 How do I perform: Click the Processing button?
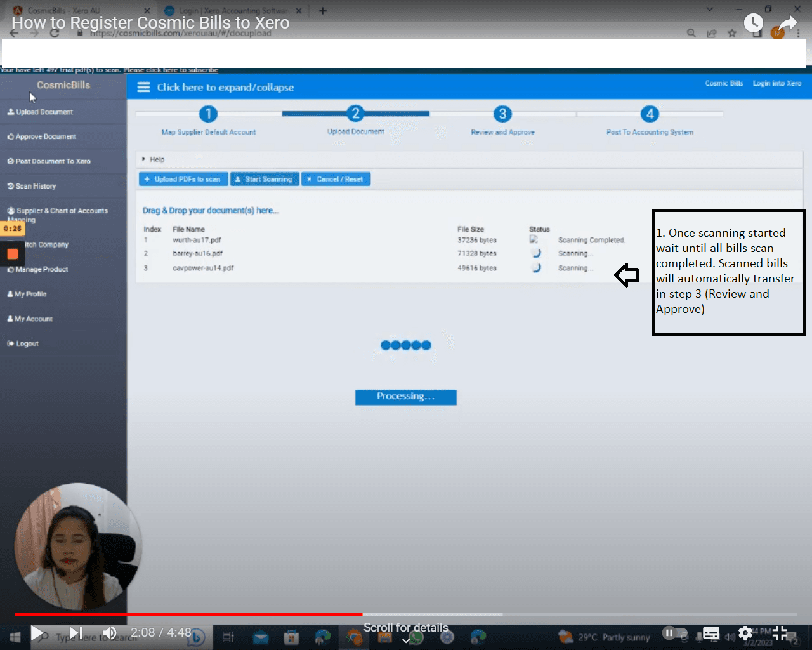click(406, 397)
